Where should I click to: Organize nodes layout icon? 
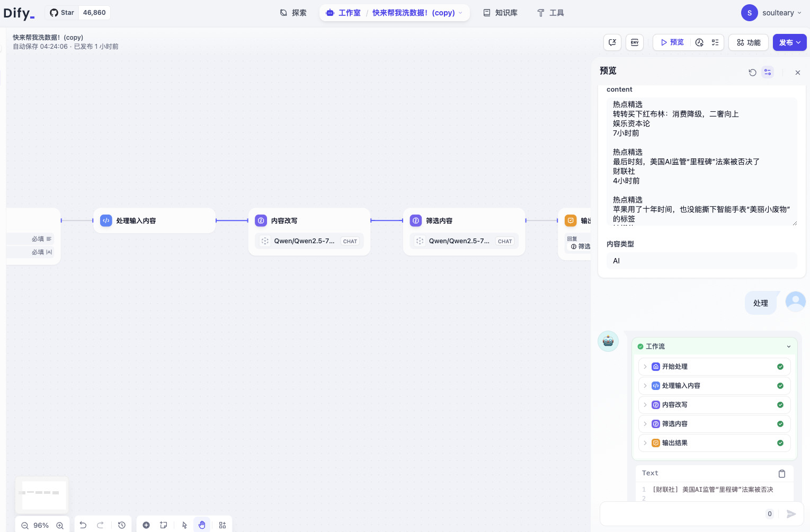click(x=222, y=525)
